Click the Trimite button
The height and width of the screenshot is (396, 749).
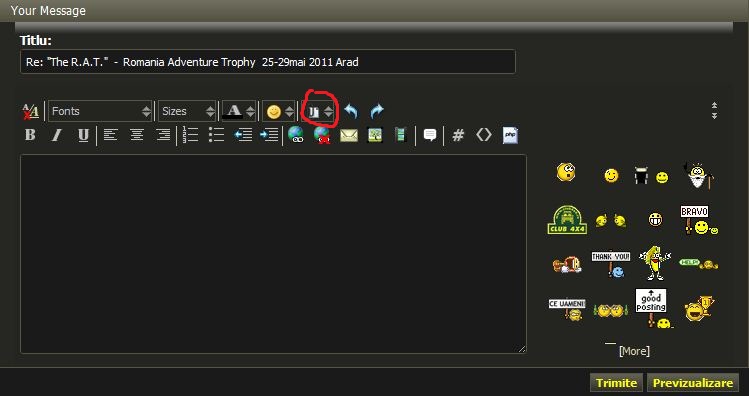point(616,383)
